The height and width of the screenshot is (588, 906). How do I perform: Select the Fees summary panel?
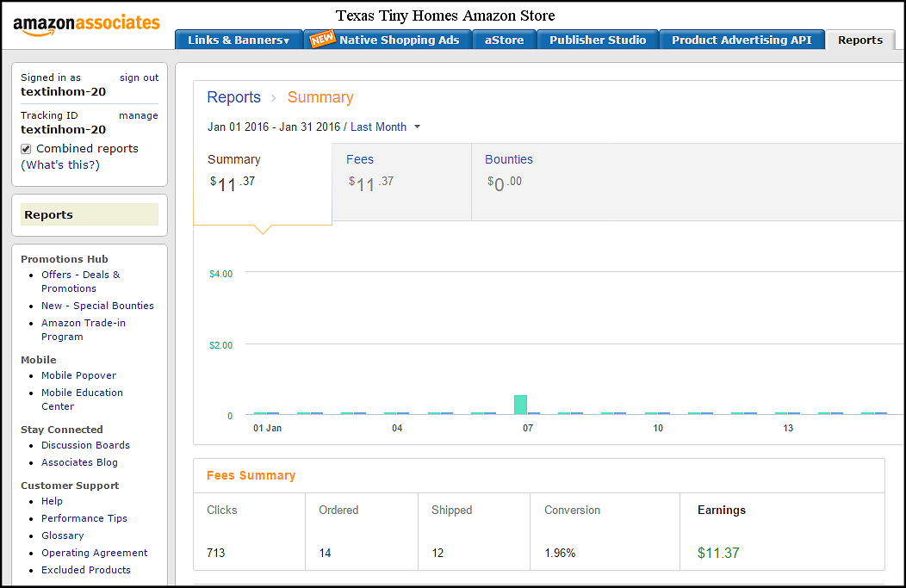[401, 182]
